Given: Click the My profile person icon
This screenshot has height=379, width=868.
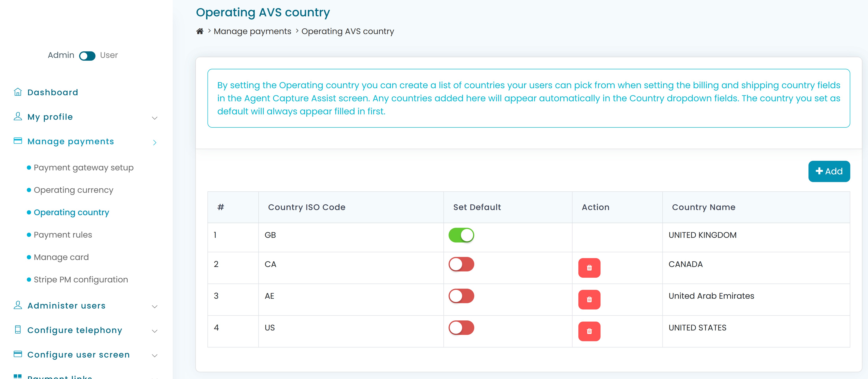Looking at the screenshot, I should (18, 117).
